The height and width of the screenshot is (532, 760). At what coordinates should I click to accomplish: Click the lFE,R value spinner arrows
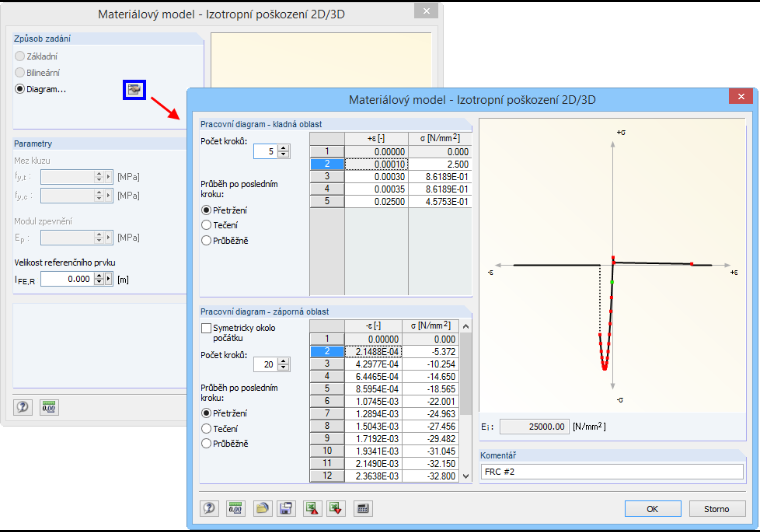pyautogui.click(x=99, y=279)
